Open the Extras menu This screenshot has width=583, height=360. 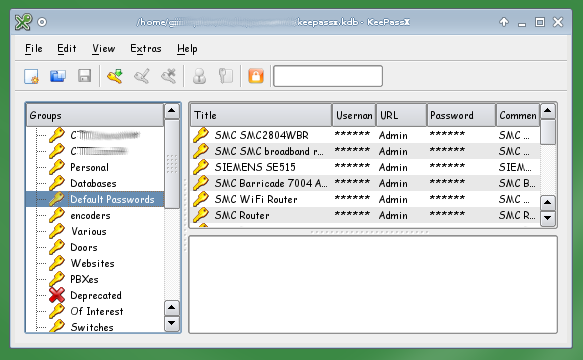[145, 49]
